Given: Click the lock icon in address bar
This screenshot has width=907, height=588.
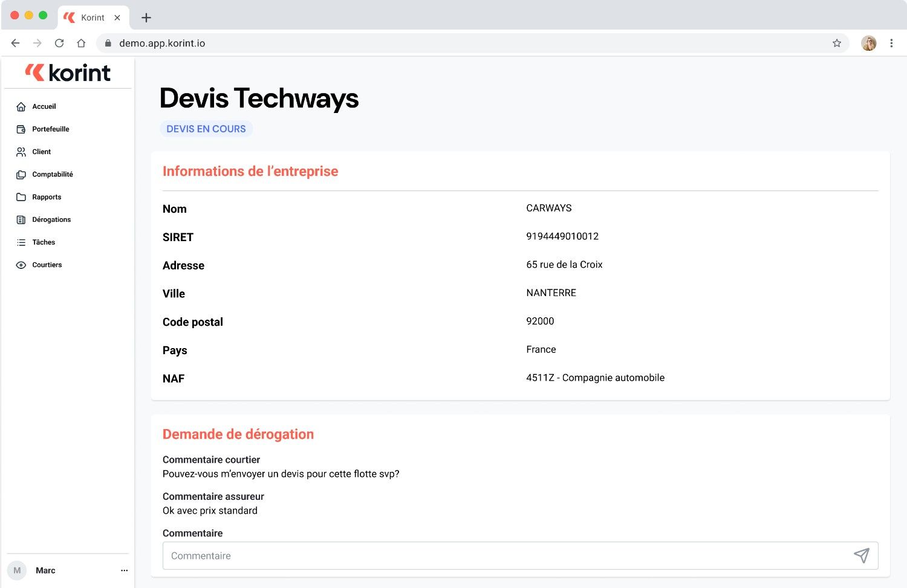Looking at the screenshot, I should tap(108, 43).
